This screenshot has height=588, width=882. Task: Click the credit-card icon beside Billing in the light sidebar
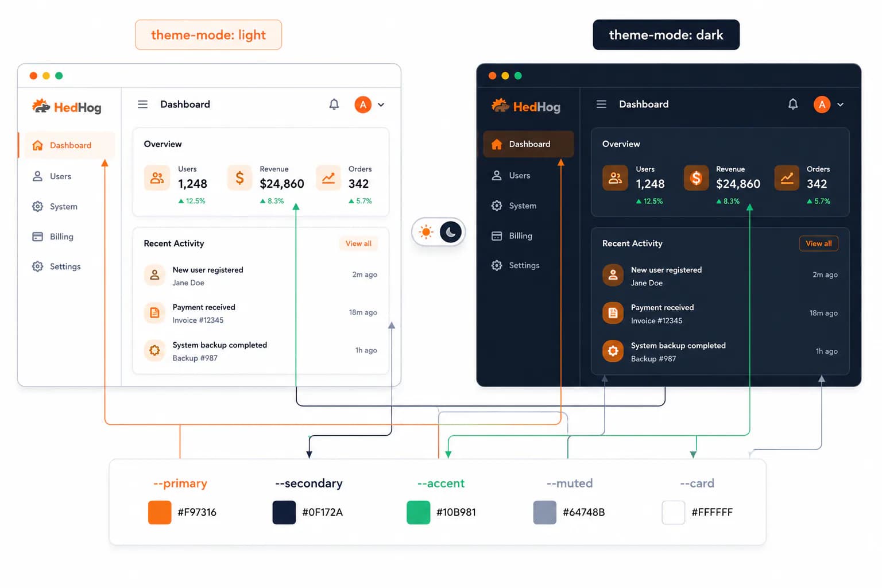37,237
